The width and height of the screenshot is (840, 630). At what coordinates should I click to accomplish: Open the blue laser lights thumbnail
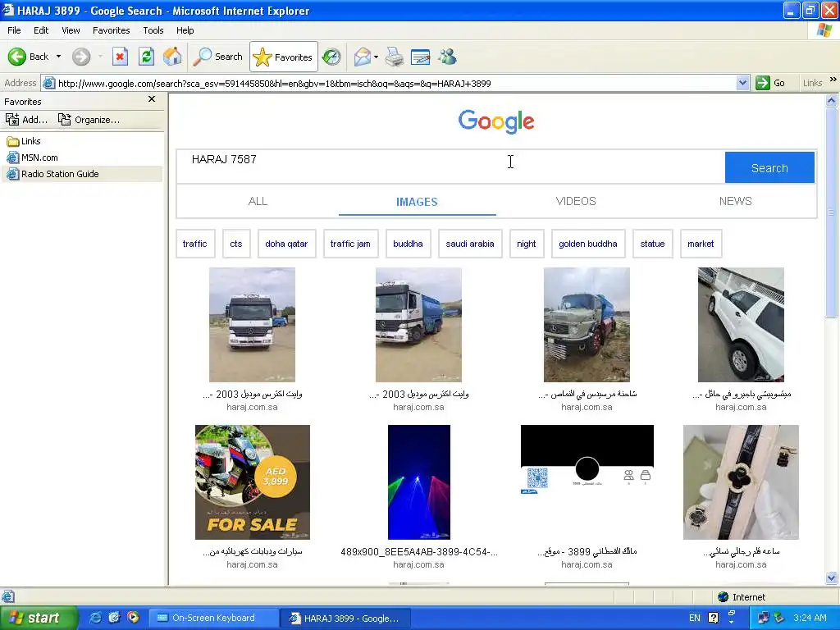tap(419, 482)
